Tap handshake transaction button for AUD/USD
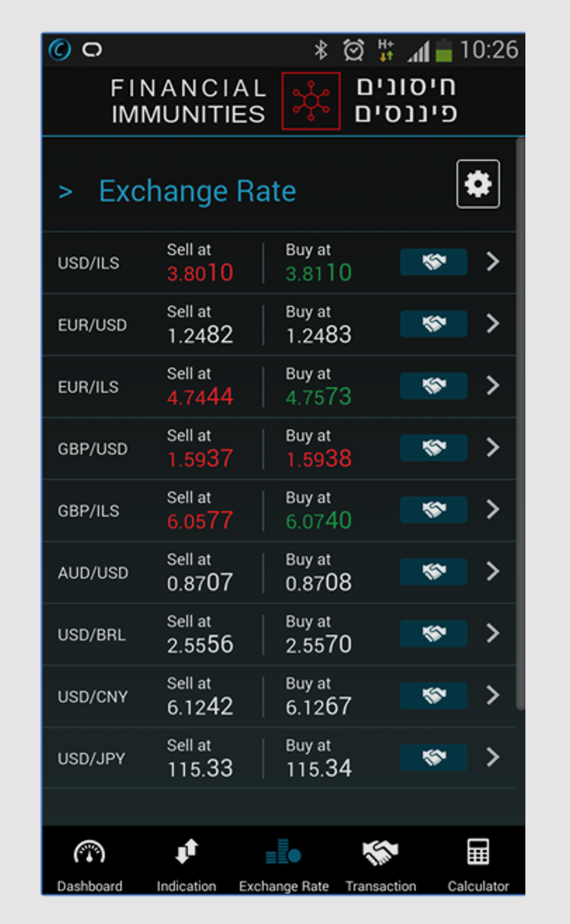570x924 pixels. click(x=433, y=571)
